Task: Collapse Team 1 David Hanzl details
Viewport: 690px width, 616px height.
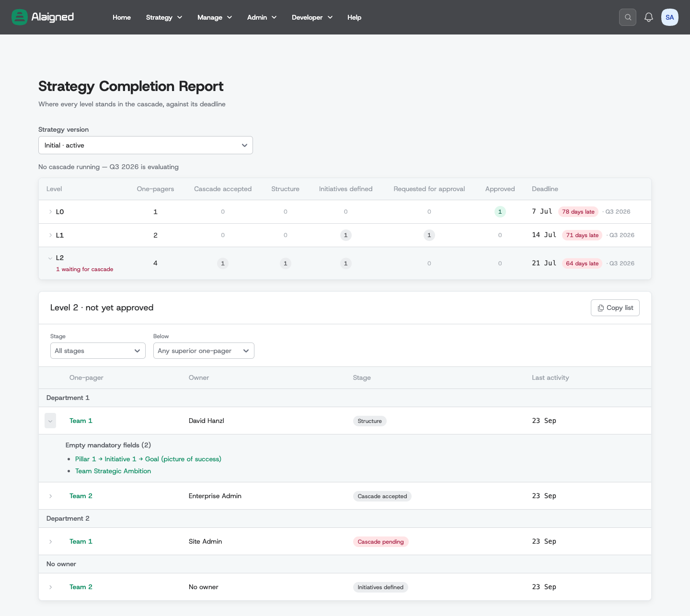Action: coord(50,421)
